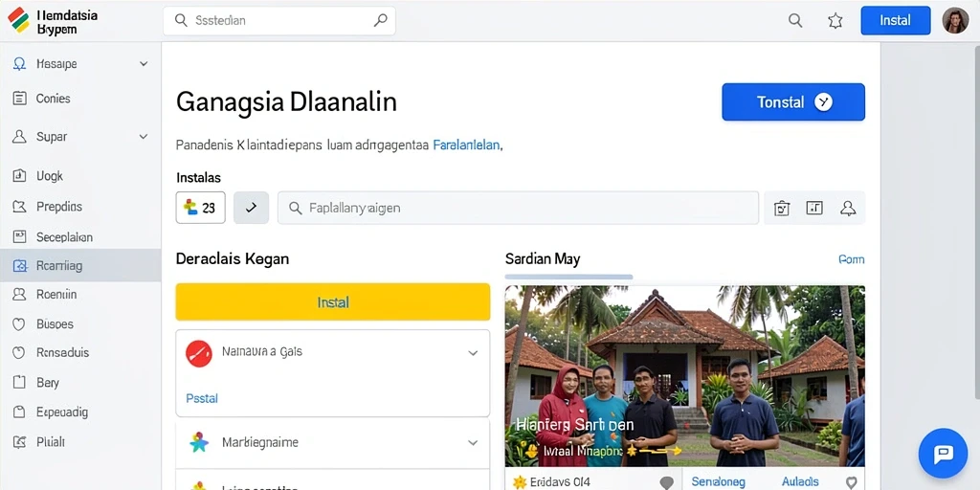The image size is (980, 490).
Task: Click the blue Instal button in top bar
Action: 895,21
